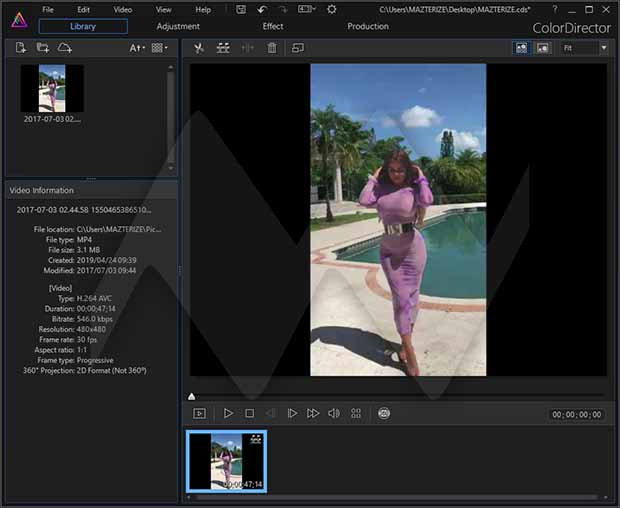Click the Redo arrow icon
The height and width of the screenshot is (508, 620).
click(283, 9)
